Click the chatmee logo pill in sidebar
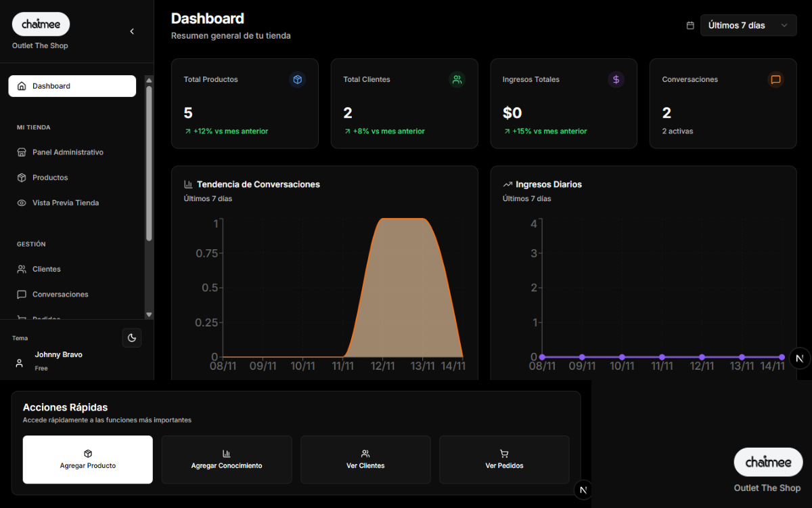The image size is (812, 508). click(41, 24)
